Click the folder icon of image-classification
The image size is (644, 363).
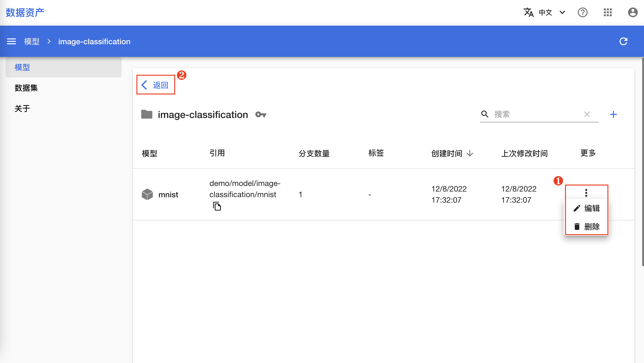click(147, 114)
